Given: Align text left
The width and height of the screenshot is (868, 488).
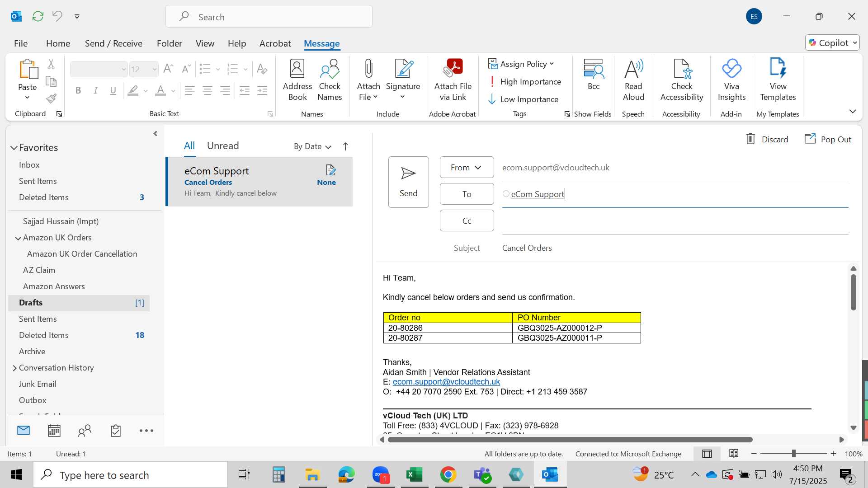Looking at the screenshot, I should tap(190, 91).
